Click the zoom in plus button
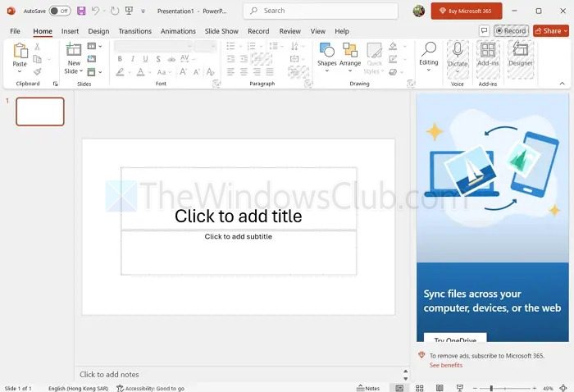Screen dimensions: 574x392 pos(535,388)
